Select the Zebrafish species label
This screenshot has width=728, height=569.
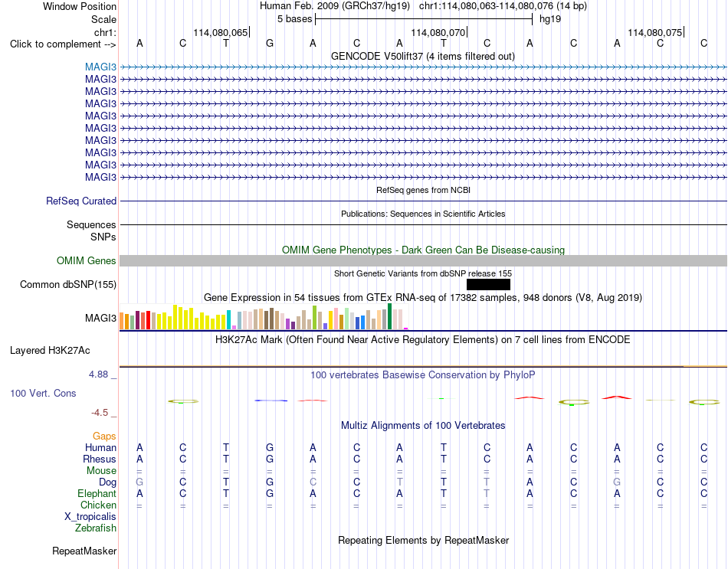[96, 528]
